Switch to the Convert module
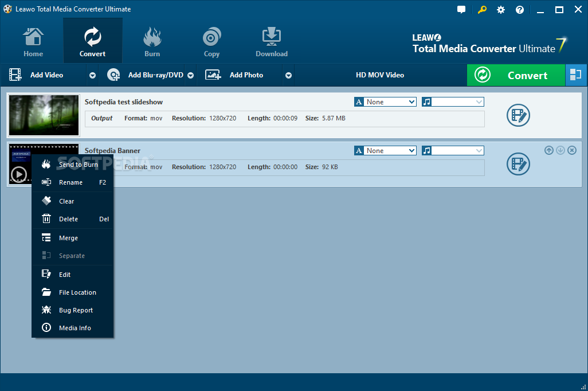 [93, 42]
